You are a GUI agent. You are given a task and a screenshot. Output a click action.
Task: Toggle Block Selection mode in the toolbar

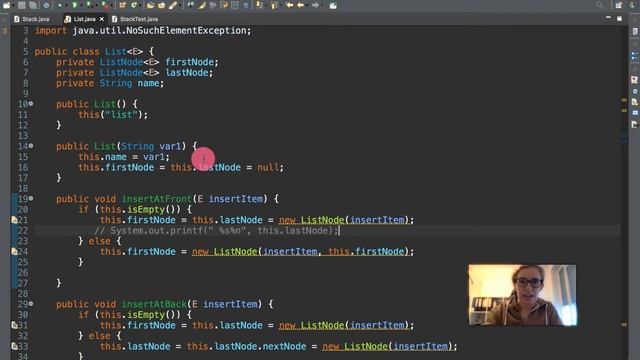(234, 5)
